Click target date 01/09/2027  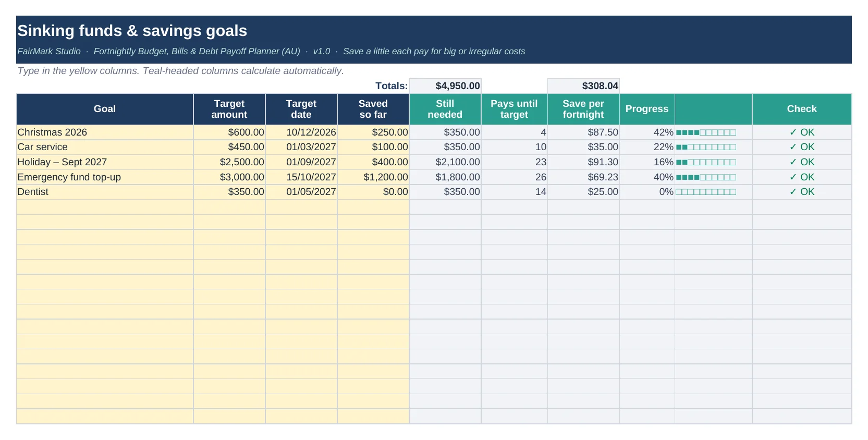click(x=301, y=162)
